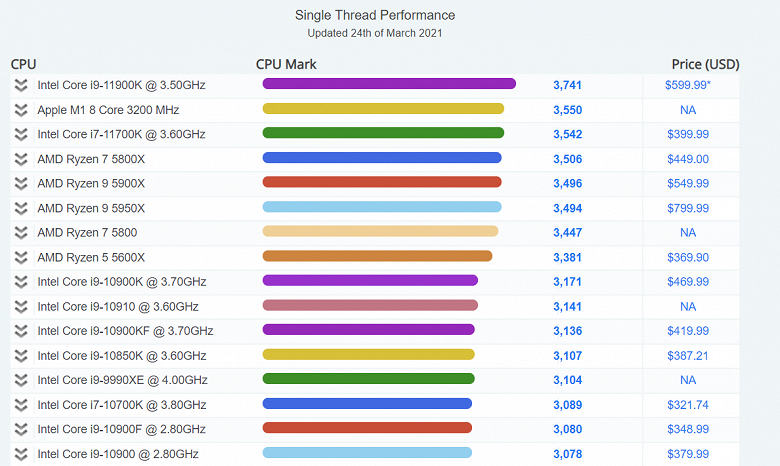The height and width of the screenshot is (466, 780).
Task: Expand the Intel Core i9-9990XE chevron
Action: (x=20, y=380)
